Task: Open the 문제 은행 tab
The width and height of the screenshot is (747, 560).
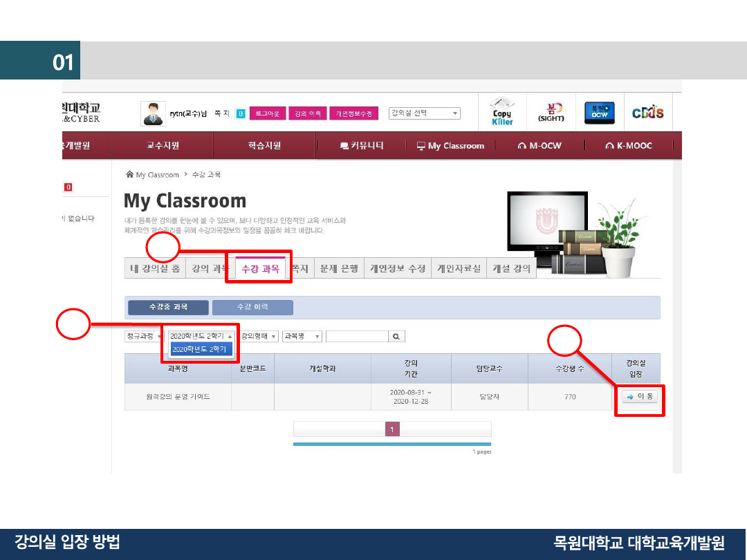Action: [338, 268]
